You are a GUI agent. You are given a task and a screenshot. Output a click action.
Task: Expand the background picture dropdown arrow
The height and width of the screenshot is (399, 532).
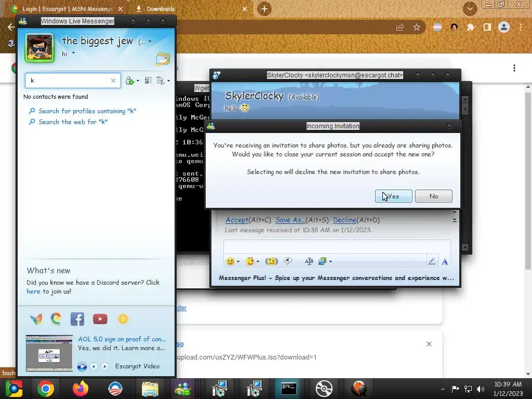pos(330,262)
